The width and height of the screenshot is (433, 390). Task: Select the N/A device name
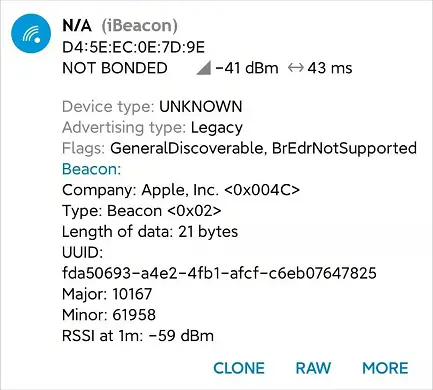click(77, 26)
